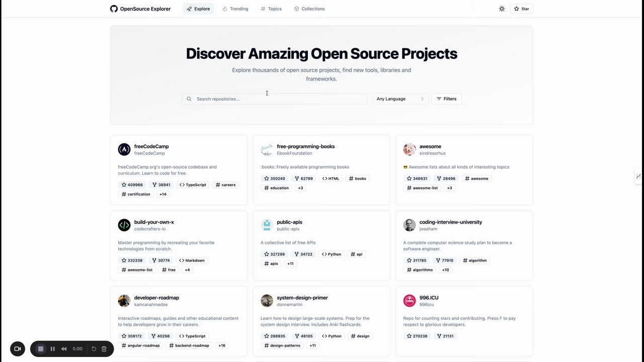The width and height of the screenshot is (644, 362).
Task: Select the education topic tag
Action: [x=277, y=188]
